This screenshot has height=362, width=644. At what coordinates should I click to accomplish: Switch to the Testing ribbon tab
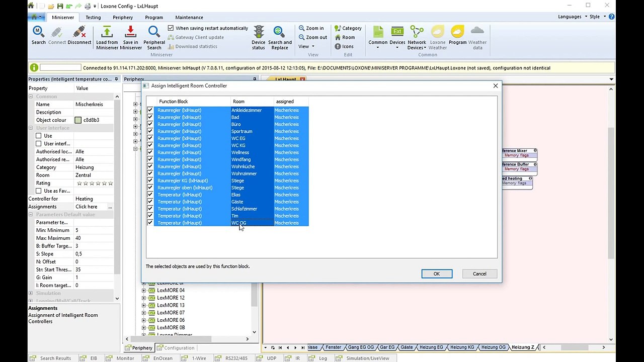tap(93, 18)
